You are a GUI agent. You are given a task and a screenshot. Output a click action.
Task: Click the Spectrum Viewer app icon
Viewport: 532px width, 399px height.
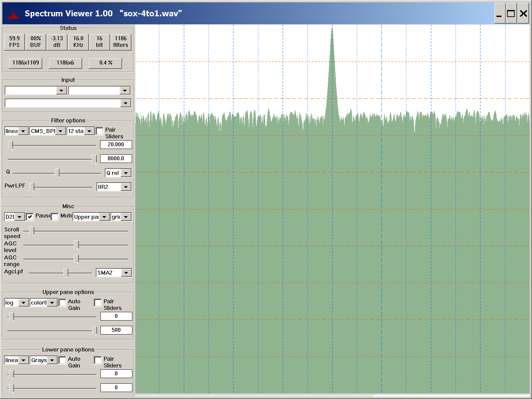pos(13,14)
